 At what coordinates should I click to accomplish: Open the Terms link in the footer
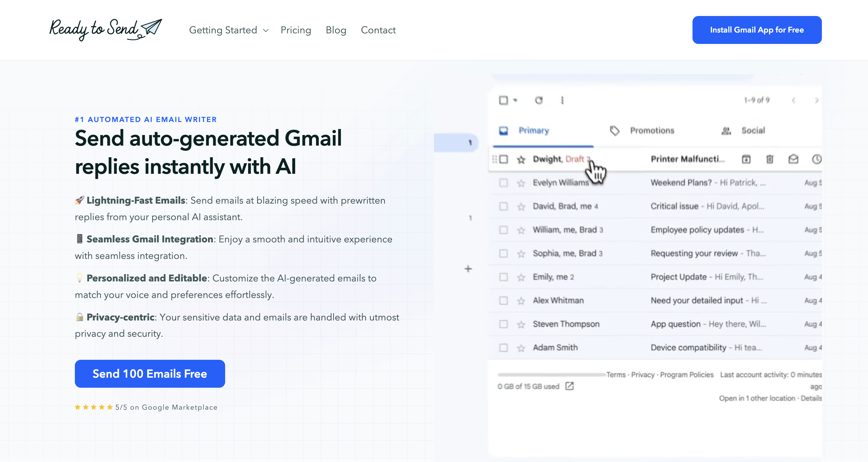[x=616, y=375]
